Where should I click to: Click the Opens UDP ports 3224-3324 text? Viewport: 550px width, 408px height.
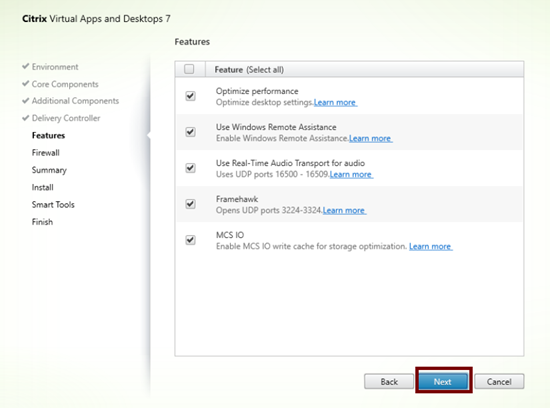269,210
